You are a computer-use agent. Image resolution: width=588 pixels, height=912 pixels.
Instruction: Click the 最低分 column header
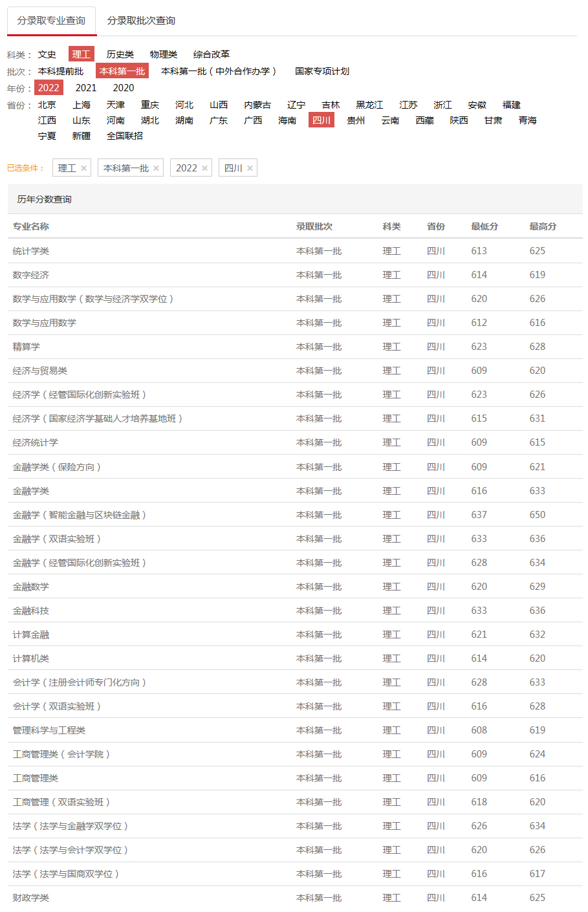[x=485, y=226]
